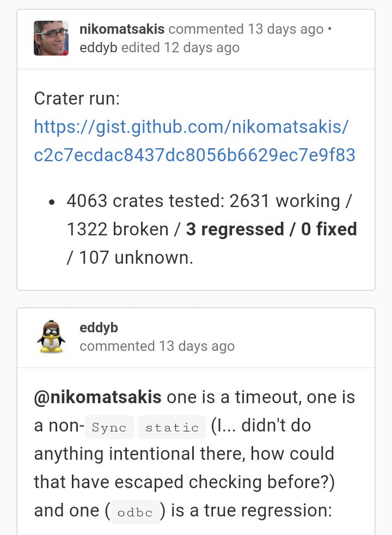This screenshot has width=392, height=535.
Task: Open eddyb's username in the second comment header
Action: pyautogui.click(x=99, y=327)
